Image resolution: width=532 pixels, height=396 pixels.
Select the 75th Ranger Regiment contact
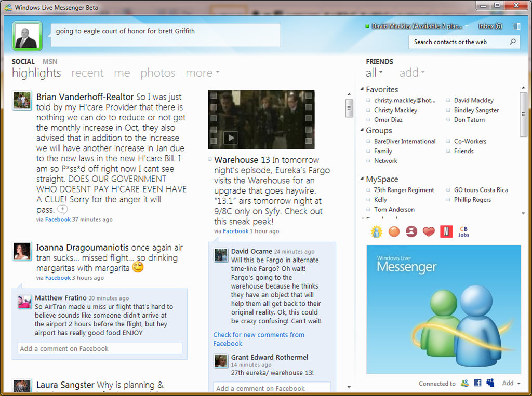click(404, 190)
